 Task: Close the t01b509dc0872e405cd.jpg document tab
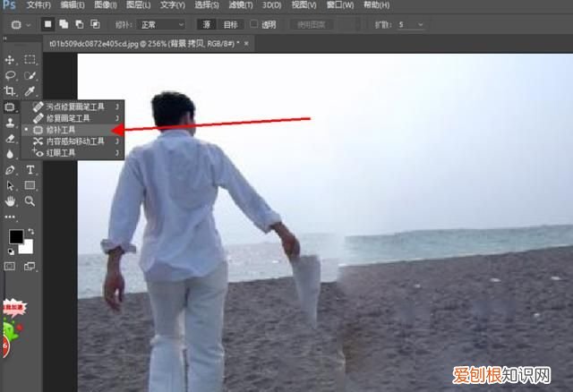[247, 44]
